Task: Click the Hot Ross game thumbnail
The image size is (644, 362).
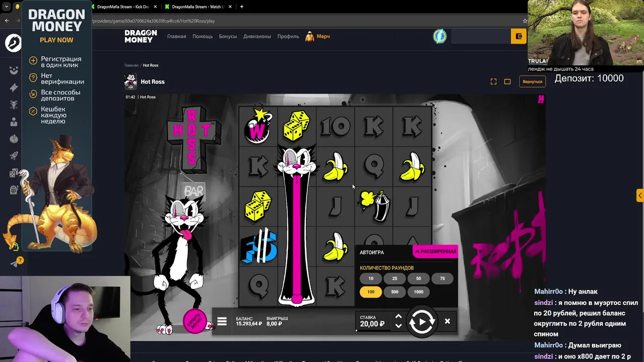Action: tap(130, 81)
